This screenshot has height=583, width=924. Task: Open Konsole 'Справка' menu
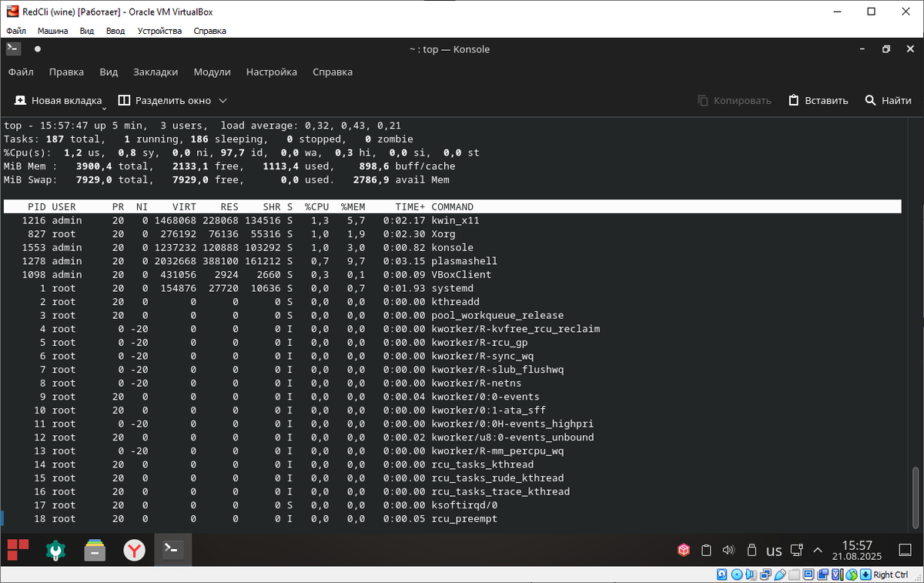point(333,72)
